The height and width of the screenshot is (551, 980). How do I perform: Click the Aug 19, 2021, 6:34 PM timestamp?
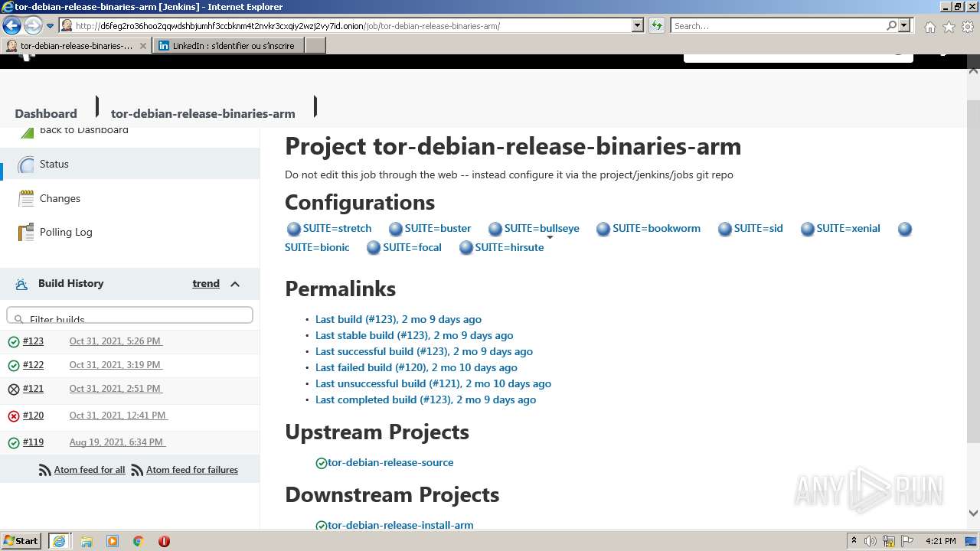117,442
